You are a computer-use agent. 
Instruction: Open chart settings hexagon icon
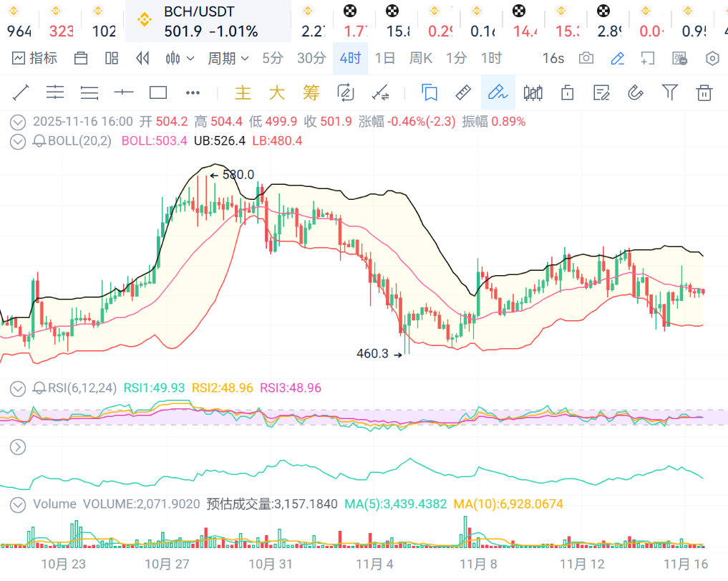(712, 58)
